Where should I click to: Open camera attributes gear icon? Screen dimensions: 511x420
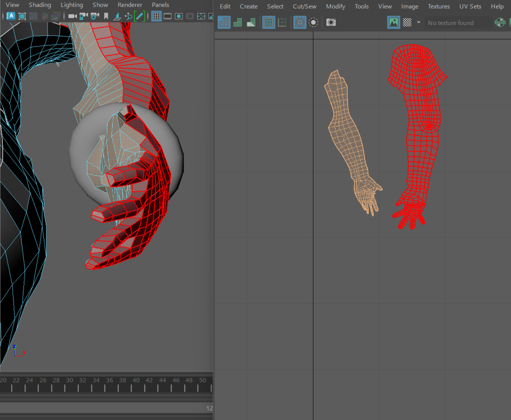point(94,16)
